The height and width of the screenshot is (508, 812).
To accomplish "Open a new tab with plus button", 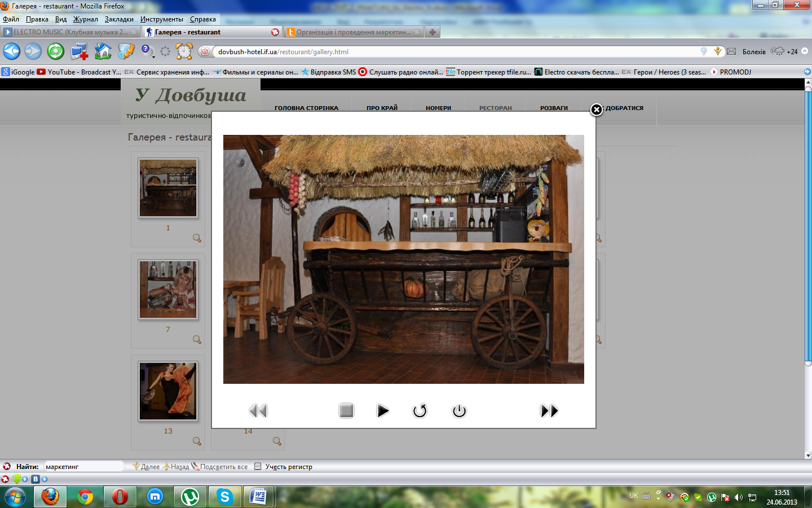I will pyautogui.click(x=433, y=32).
